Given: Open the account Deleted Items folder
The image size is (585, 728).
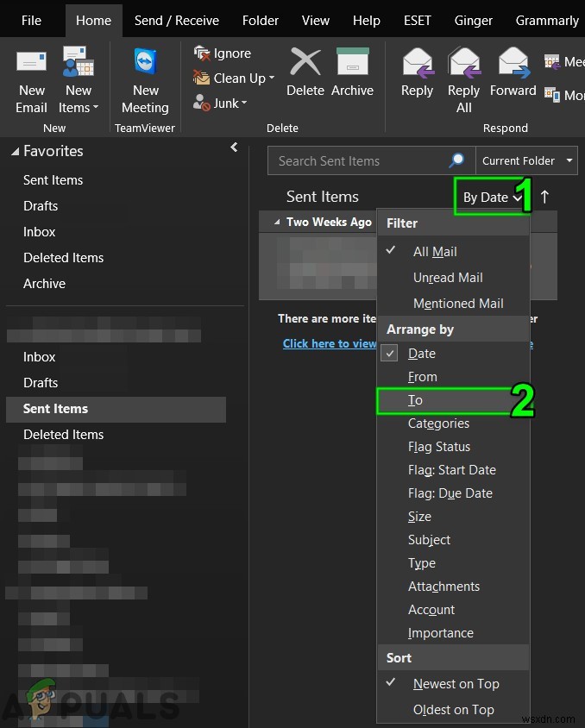Looking at the screenshot, I should pos(64,435).
